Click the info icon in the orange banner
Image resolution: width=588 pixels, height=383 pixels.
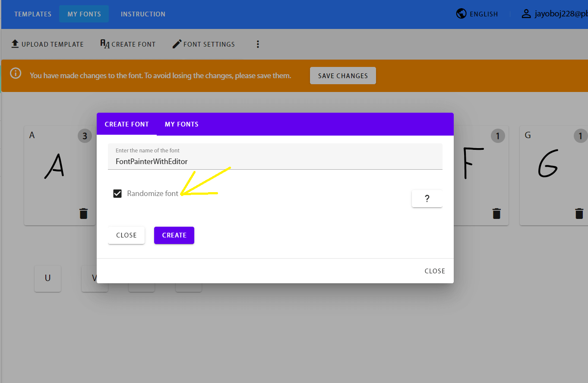[16, 73]
